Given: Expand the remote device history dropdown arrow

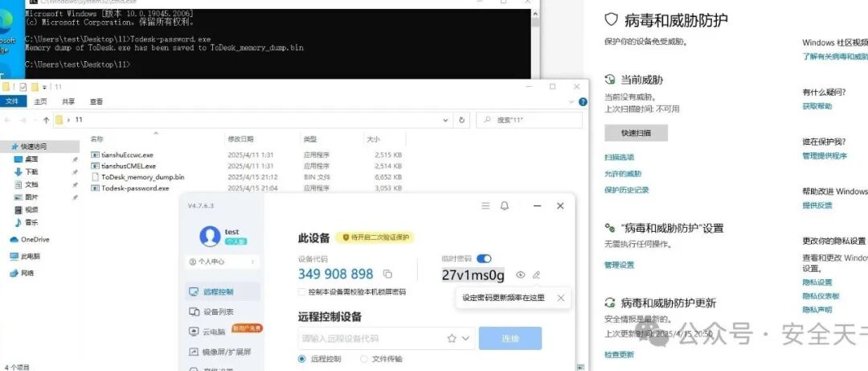Looking at the screenshot, I should 465,338.
